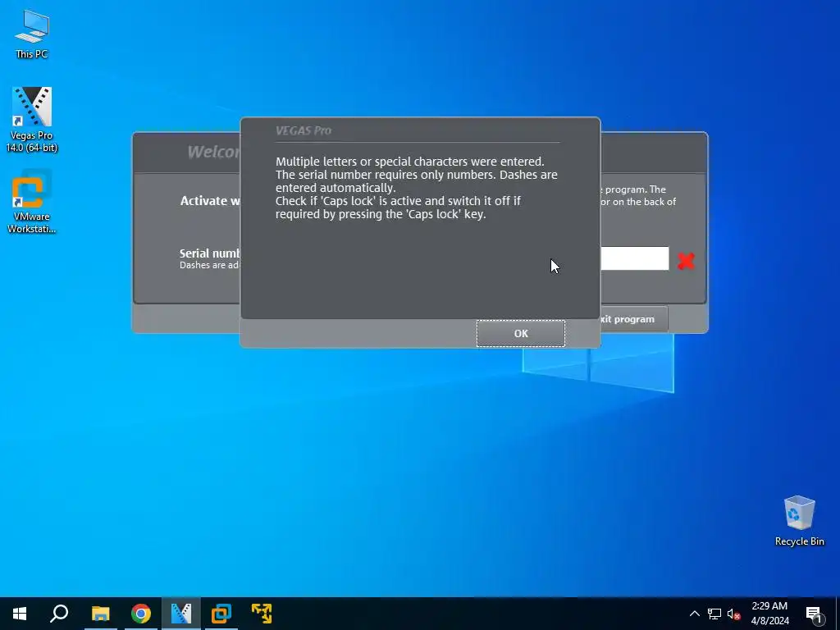Select the Recycle Bin icon
The image size is (840, 630).
[799, 521]
